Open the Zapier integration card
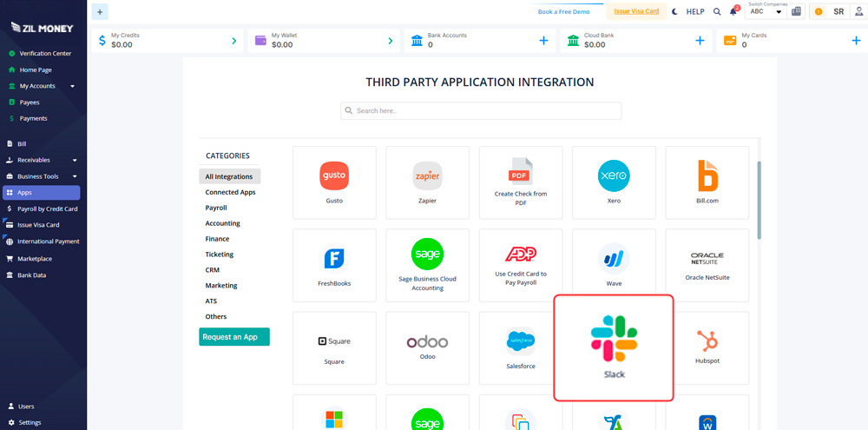 point(427,182)
